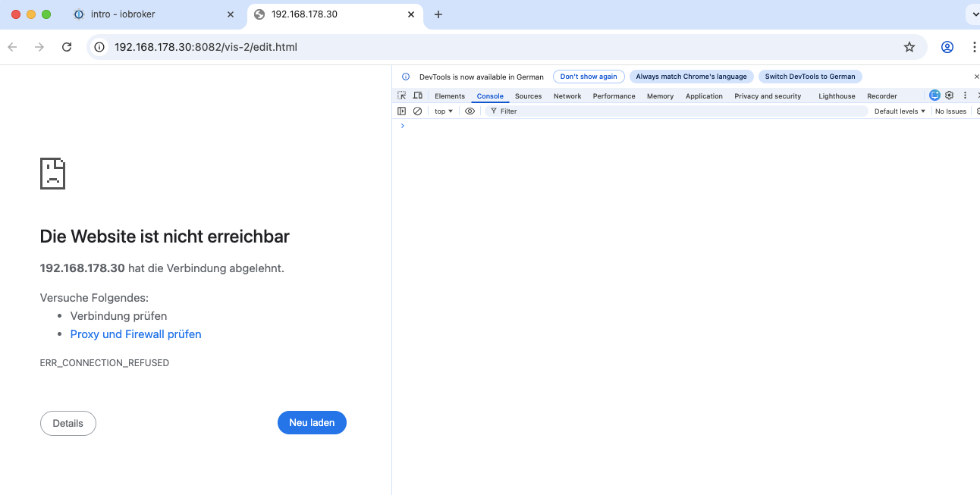Open the 'Proxy und Firewall prüfen' link

136,334
